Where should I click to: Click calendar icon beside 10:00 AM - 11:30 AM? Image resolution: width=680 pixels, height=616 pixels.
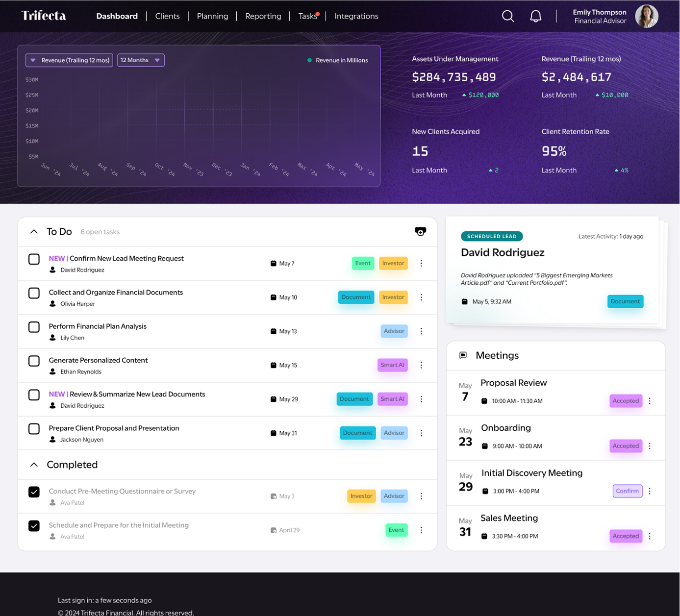[484, 401]
